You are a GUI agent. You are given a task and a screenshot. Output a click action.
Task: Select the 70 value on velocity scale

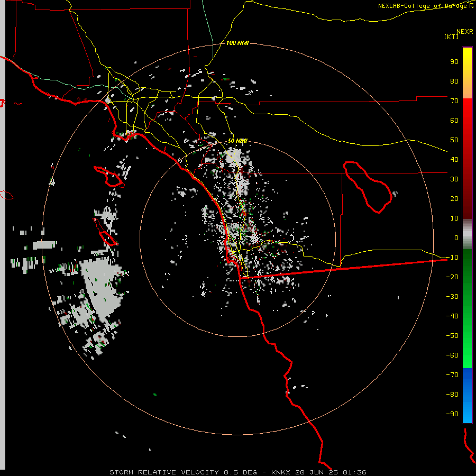coord(454,101)
